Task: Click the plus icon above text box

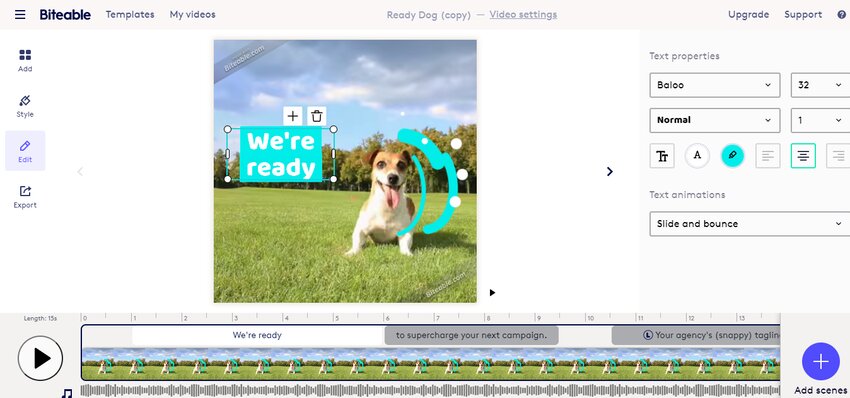Action: 293,115
